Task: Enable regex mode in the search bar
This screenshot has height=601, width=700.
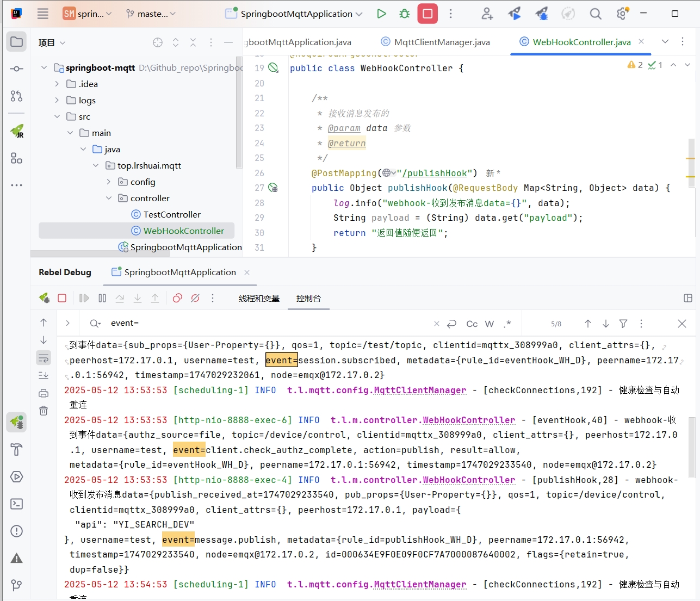Action: point(507,323)
